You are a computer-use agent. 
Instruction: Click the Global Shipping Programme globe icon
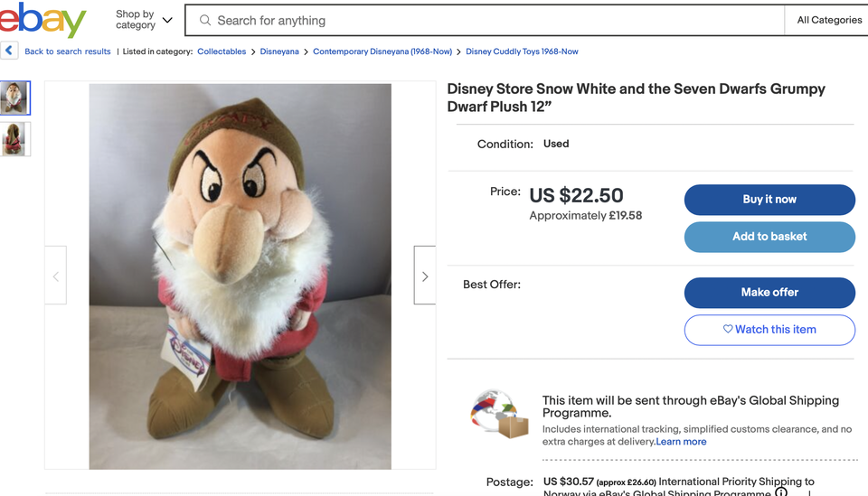coord(499,416)
